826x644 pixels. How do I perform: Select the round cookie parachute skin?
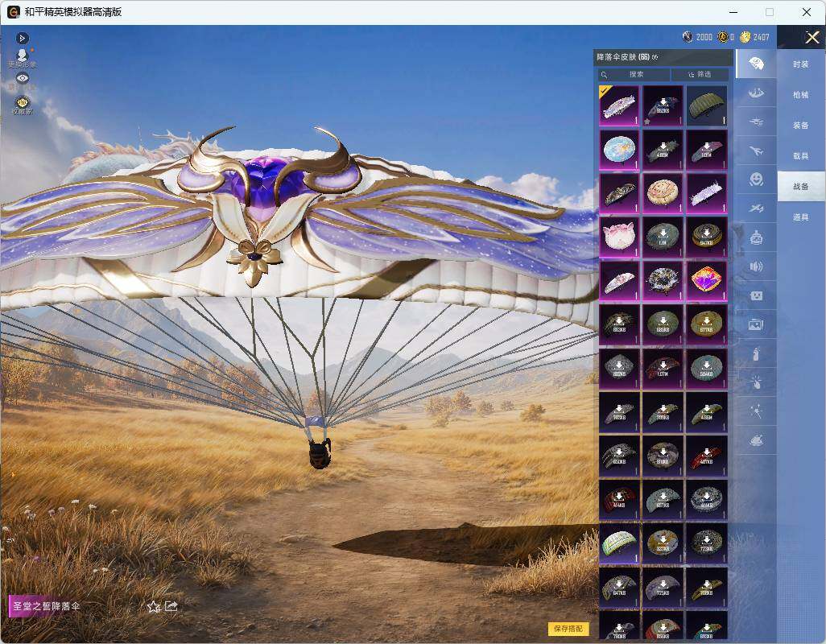pos(663,193)
